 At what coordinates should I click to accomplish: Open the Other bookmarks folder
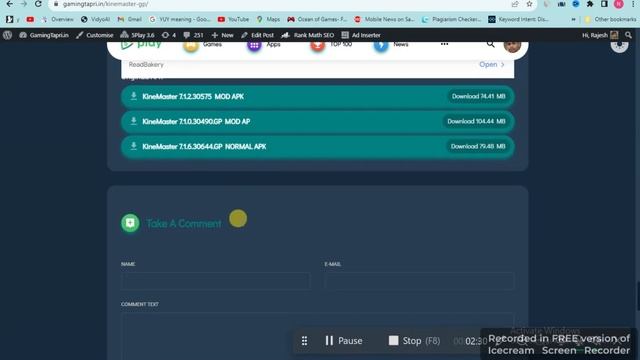pos(610,19)
